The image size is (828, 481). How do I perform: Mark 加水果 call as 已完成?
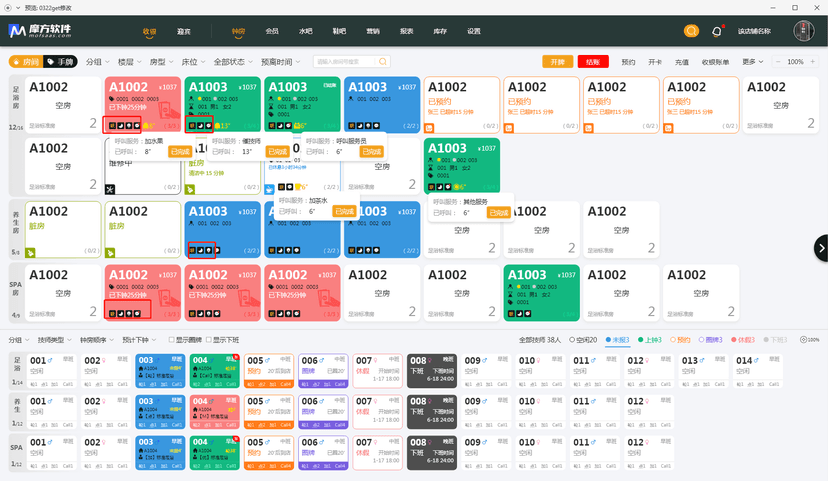[179, 152]
